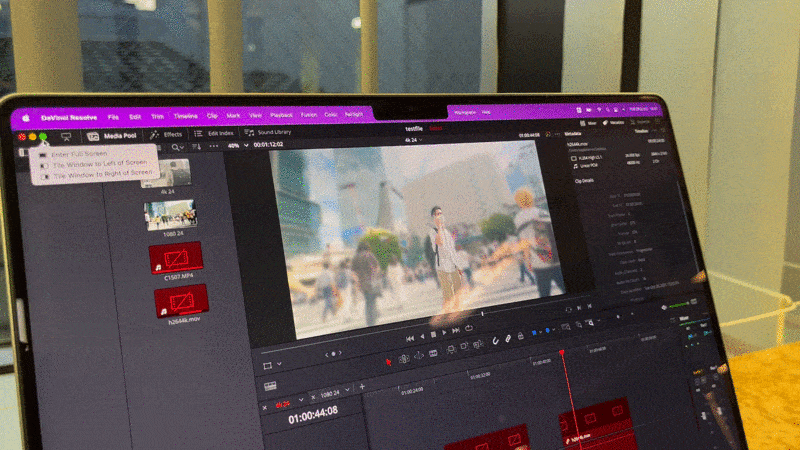The height and width of the screenshot is (450, 800).
Task: Click the red timeline playhead marker
Action: (561, 353)
